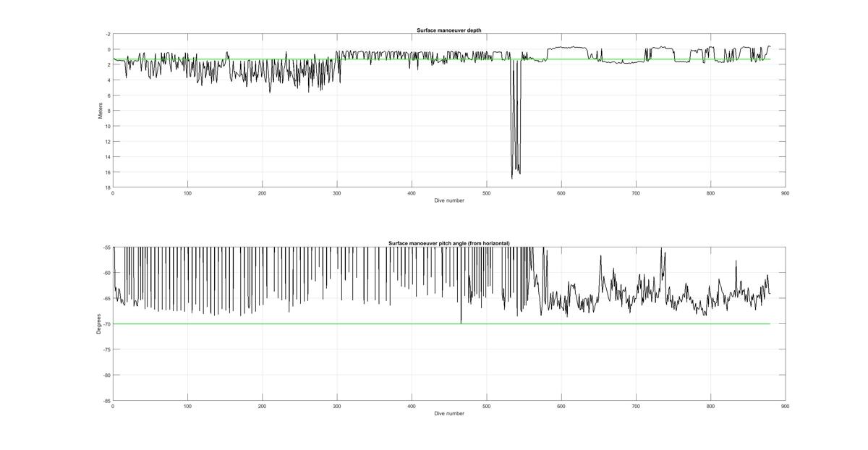This screenshot has width=868, height=450.
Task: Click the "100" x-tick of the pitch angle plot
Action: click(x=187, y=406)
